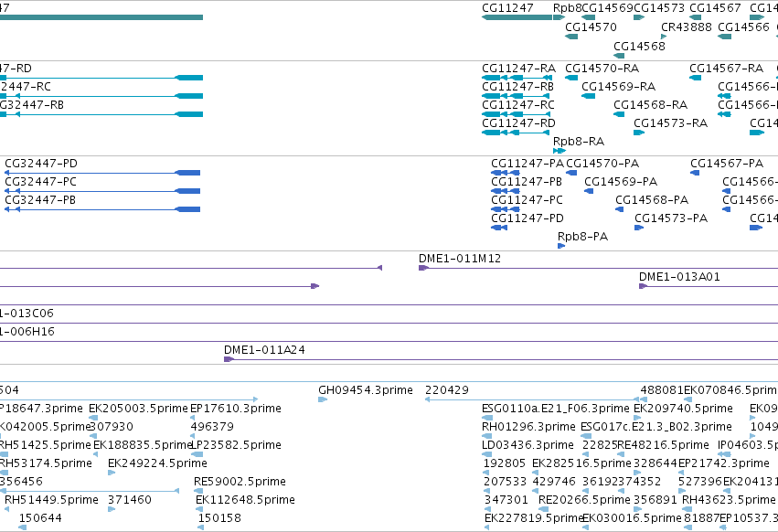Click protein CG32447-PC label
The height and width of the screenshot is (532, 778).
[41, 182]
